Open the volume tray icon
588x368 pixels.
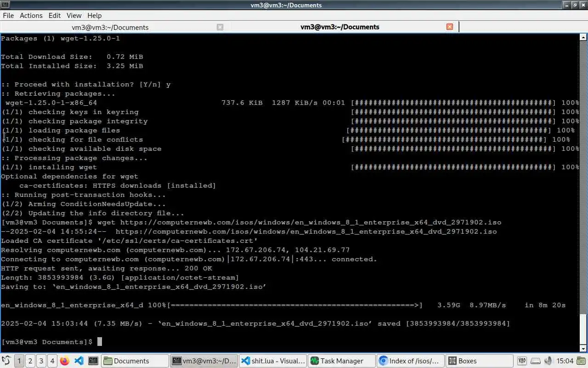point(548,361)
